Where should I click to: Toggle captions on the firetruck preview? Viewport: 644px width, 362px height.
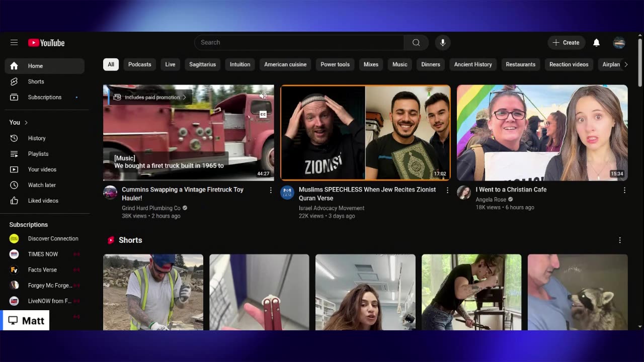pyautogui.click(x=263, y=115)
